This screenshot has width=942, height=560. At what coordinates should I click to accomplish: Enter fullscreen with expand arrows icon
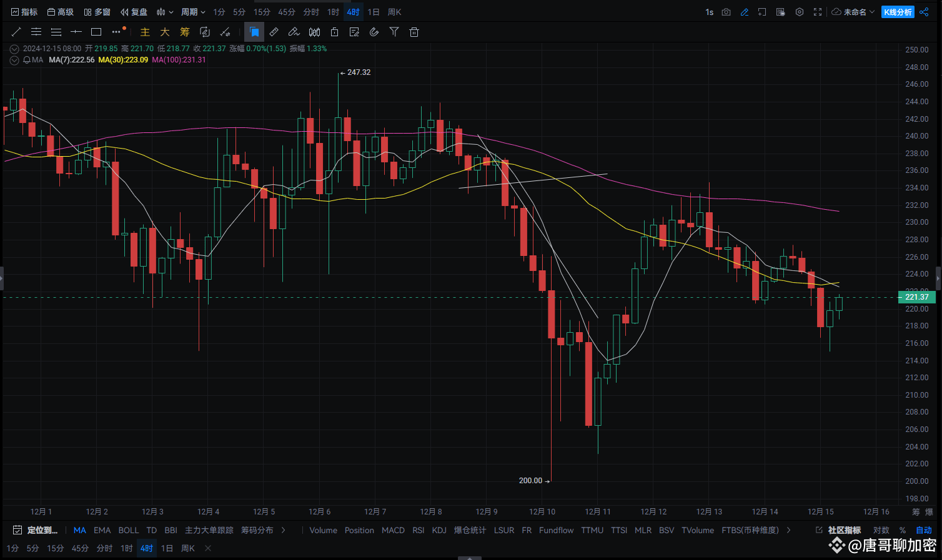817,12
